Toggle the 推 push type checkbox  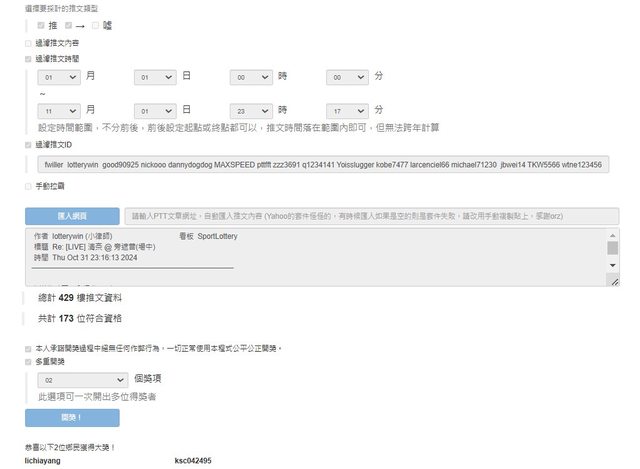[41, 24]
